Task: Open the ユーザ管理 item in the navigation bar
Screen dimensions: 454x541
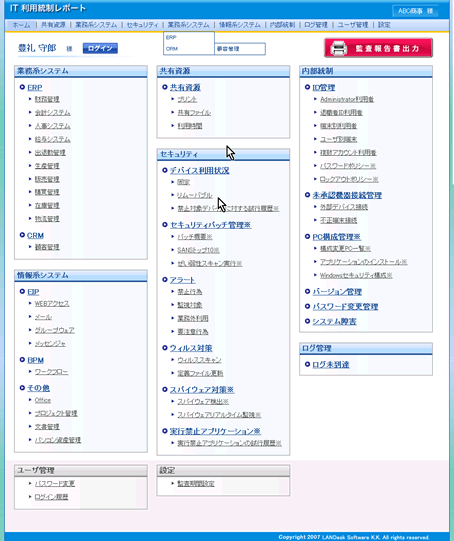Action: click(x=353, y=25)
